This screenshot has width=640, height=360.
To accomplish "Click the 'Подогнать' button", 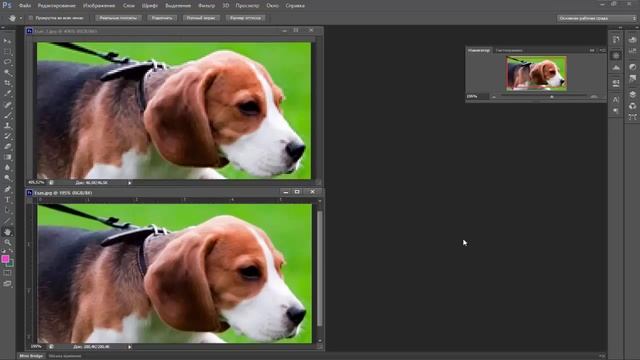I will click(162, 18).
